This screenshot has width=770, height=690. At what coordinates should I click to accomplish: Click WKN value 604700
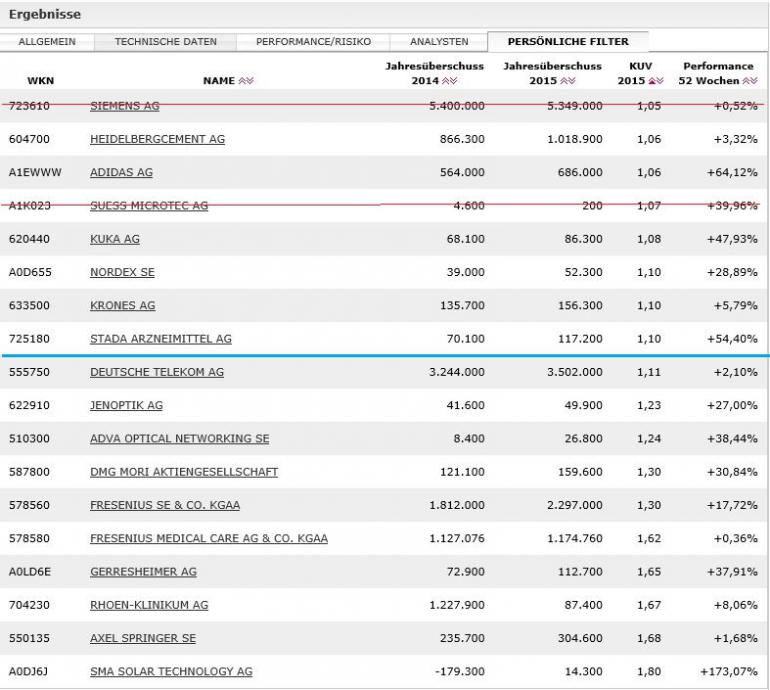pyautogui.click(x=29, y=139)
